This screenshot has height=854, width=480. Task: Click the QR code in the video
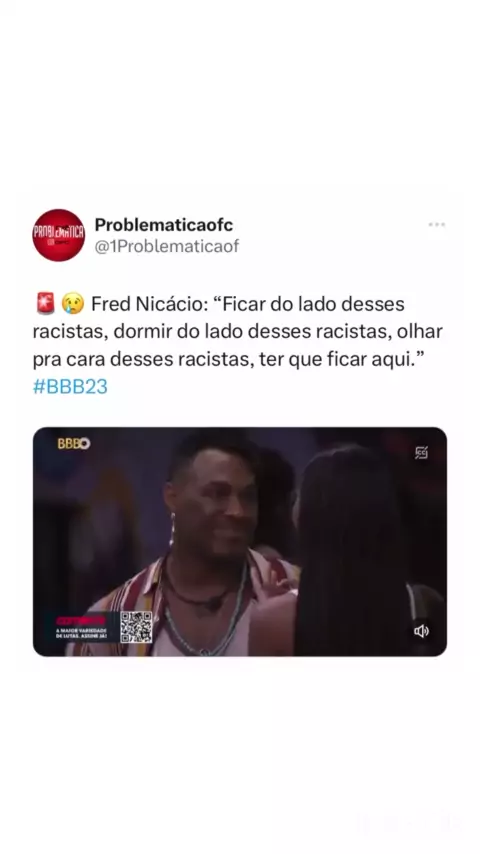(136, 627)
